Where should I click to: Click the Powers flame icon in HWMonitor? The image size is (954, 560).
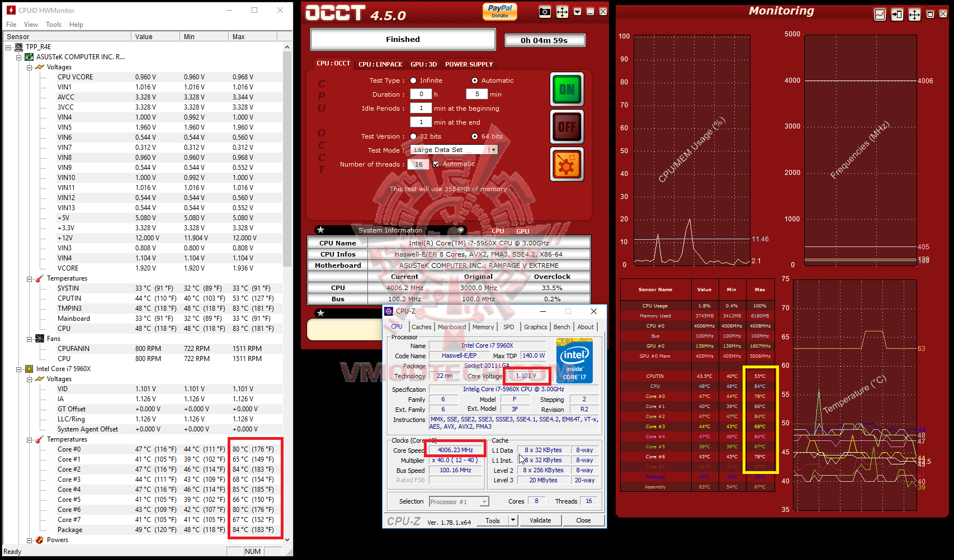(x=40, y=540)
